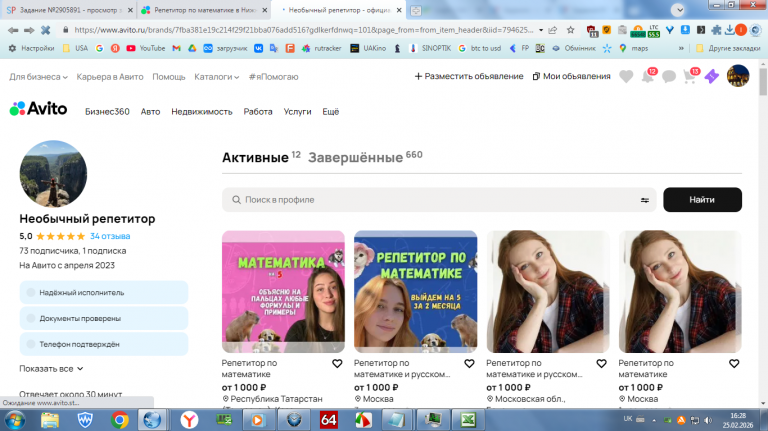The width and height of the screenshot is (768, 431).
Task: Open Chrome from the taskbar
Action: click(120, 420)
